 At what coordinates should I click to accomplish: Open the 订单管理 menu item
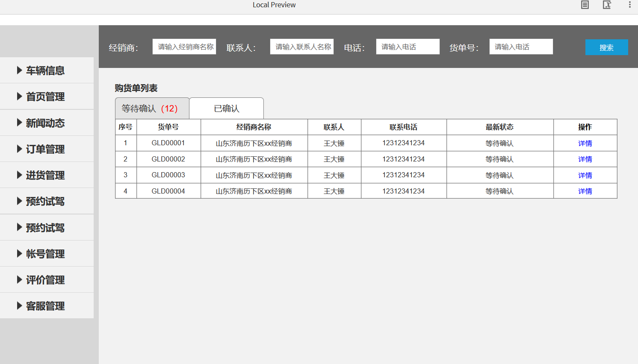(x=47, y=149)
